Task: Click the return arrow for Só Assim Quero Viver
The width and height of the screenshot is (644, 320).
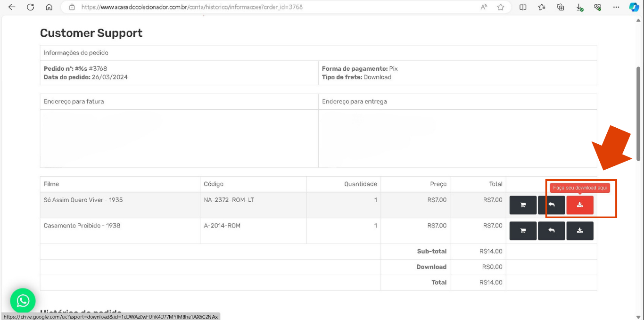Action: point(551,205)
